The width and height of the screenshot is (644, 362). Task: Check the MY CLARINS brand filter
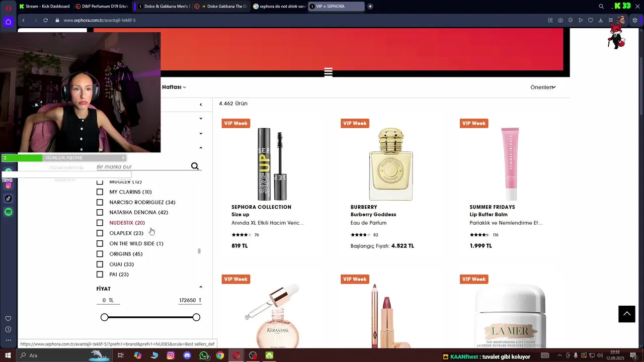click(100, 192)
